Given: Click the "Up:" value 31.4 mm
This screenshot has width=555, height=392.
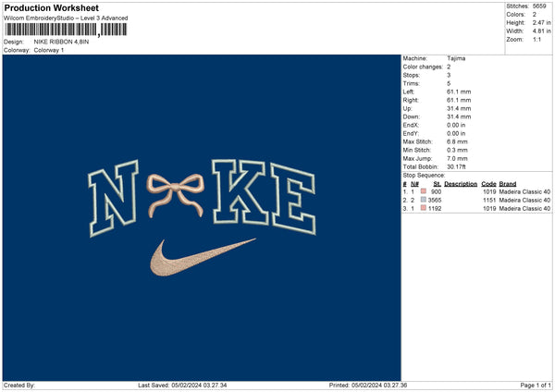Looking at the screenshot, I should tap(459, 108).
